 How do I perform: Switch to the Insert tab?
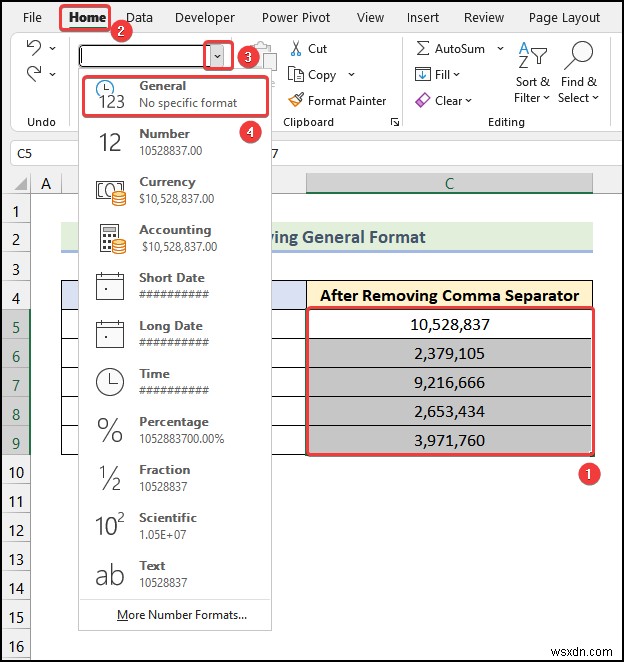click(423, 17)
